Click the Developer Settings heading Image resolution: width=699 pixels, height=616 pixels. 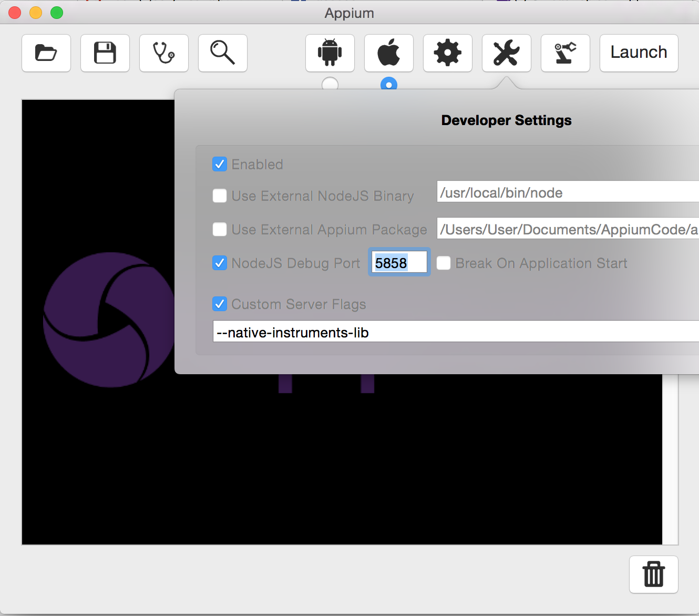[x=507, y=120]
